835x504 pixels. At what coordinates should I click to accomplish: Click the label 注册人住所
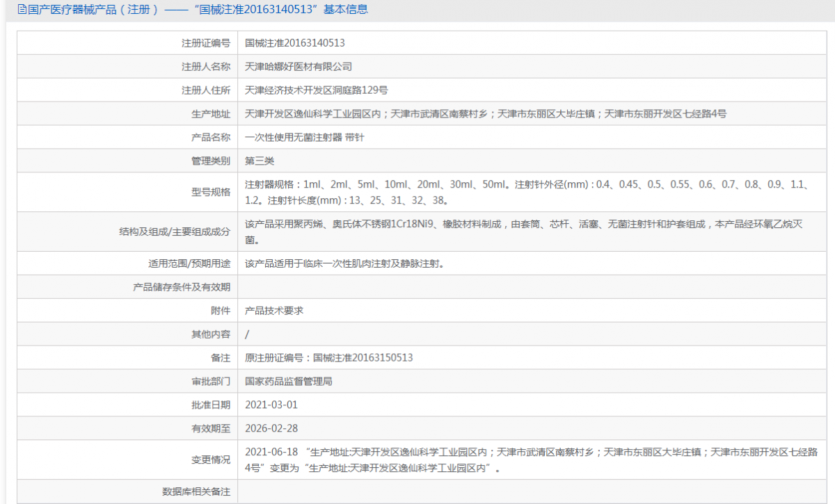[x=206, y=90]
